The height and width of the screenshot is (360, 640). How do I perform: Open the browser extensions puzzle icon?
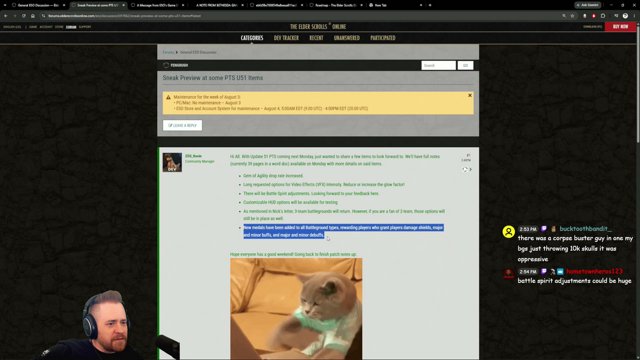pyautogui.click(x=603, y=16)
